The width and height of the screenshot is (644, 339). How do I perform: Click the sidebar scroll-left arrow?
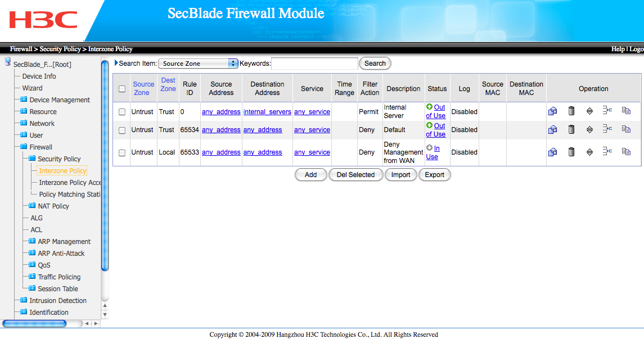(x=87, y=323)
